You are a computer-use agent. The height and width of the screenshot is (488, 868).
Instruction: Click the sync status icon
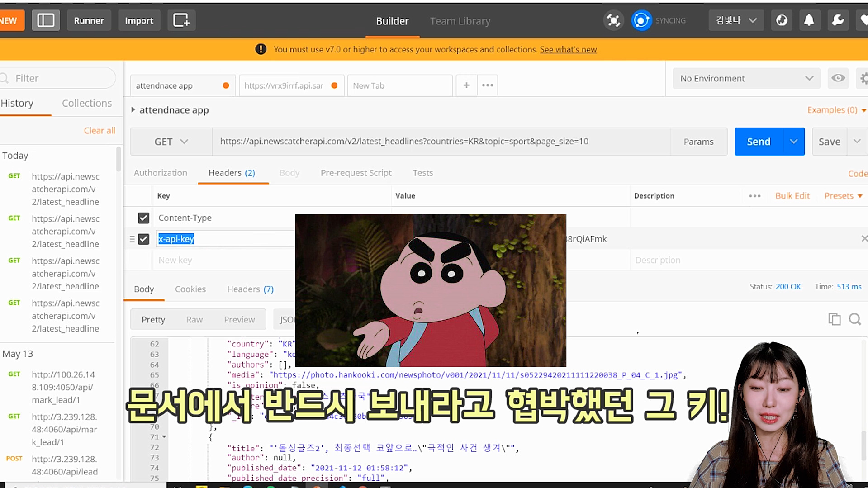pos(641,20)
